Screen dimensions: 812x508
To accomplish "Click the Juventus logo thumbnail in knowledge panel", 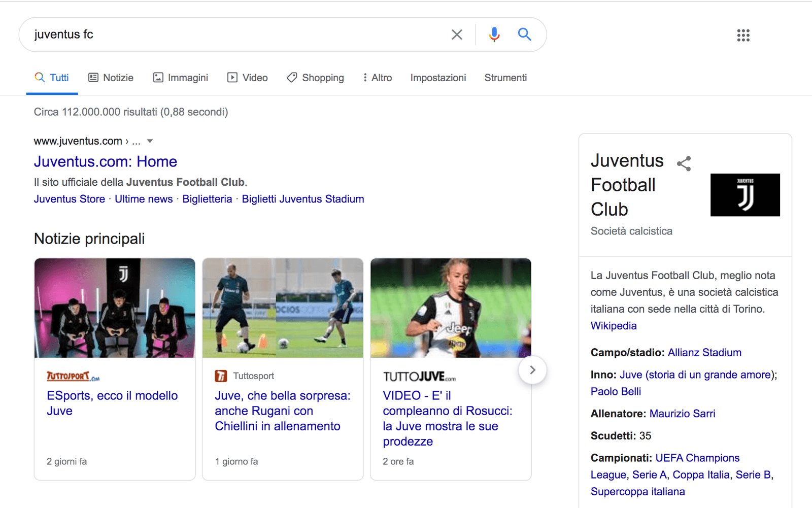I will (745, 195).
